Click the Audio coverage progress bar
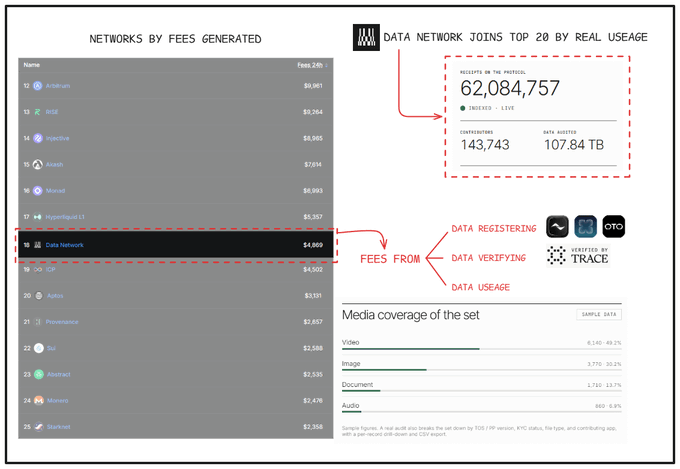This screenshot has height=469, width=680. pyautogui.click(x=481, y=412)
